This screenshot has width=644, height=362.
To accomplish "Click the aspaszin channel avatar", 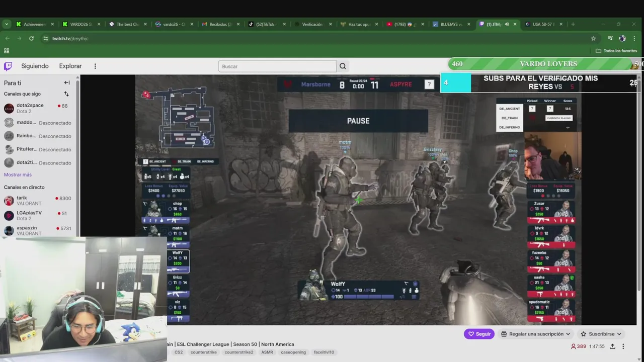I will click(x=9, y=231).
